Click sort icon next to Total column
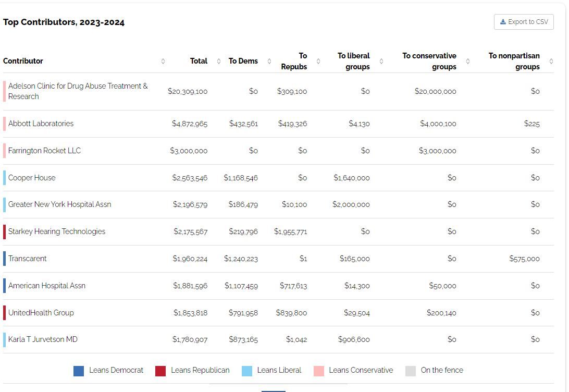Image resolution: width=569 pixels, height=392 pixels. point(219,62)
